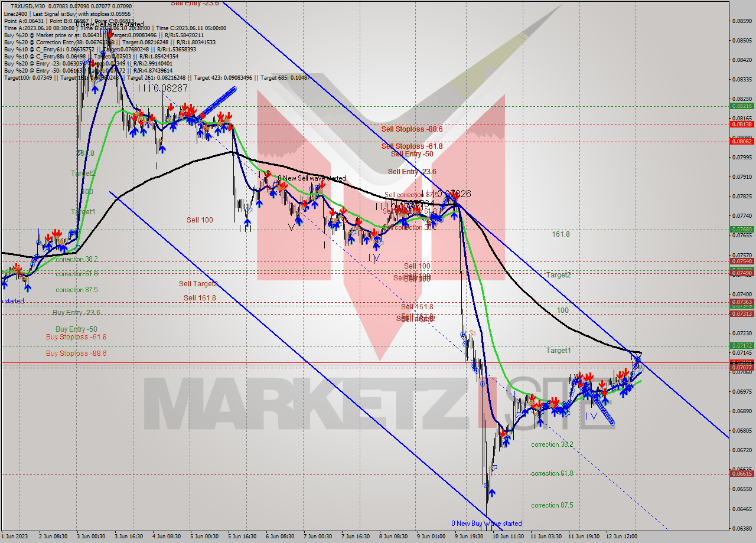Click the 'Buy Entry -23.6' label
The width and height of the screenshot is (756, 543).
pyautogui.click(x=76, y=313)
